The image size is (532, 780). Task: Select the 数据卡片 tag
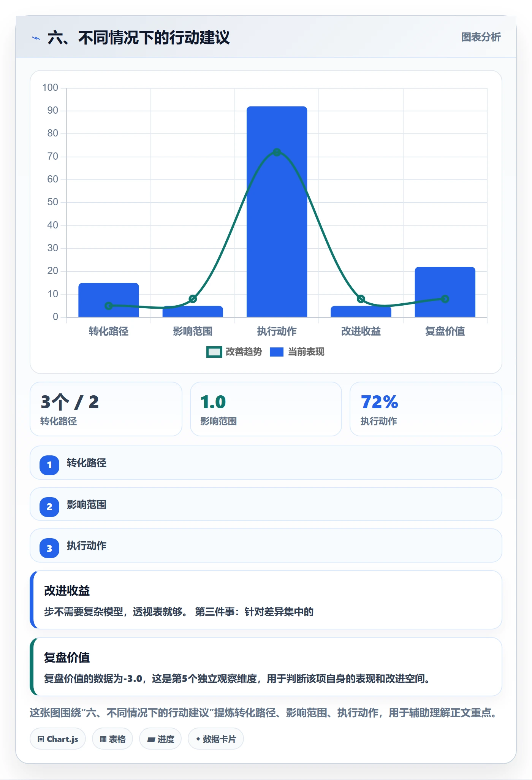click(216, 739)
